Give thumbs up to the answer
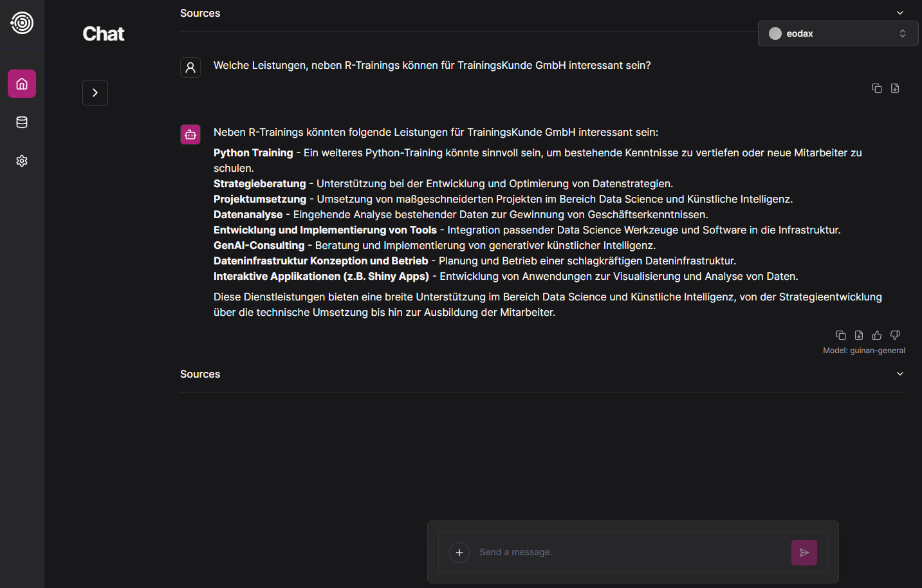This screenshot has width=922, height=588. pos(877,335)
